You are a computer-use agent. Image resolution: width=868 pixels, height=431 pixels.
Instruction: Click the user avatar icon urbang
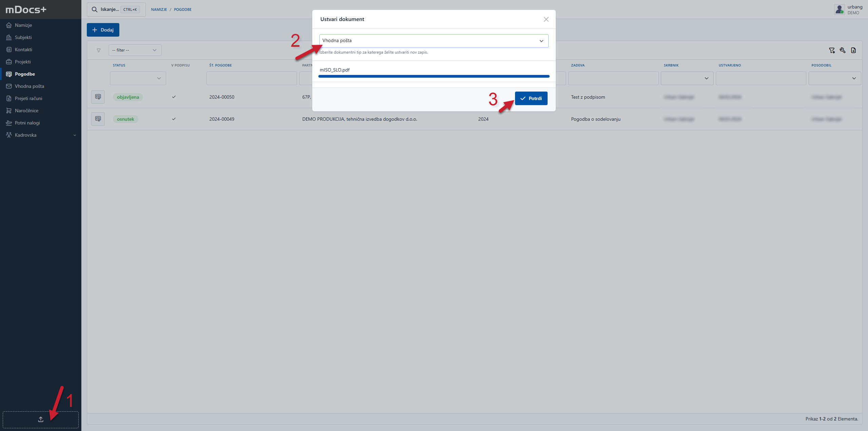coord(840,9)
